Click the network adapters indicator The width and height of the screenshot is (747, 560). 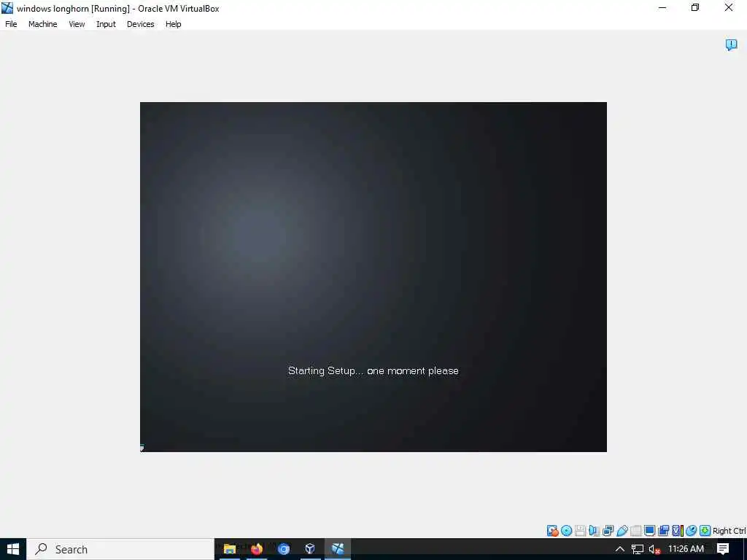[608, 531]
